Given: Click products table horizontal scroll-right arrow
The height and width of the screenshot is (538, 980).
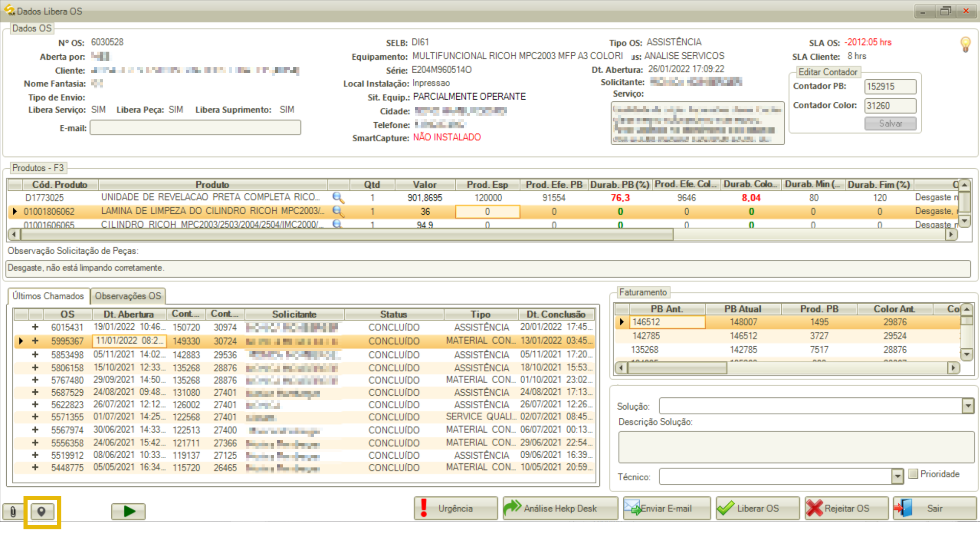Looking at the screenshot, I should click(x=951, y=234).
